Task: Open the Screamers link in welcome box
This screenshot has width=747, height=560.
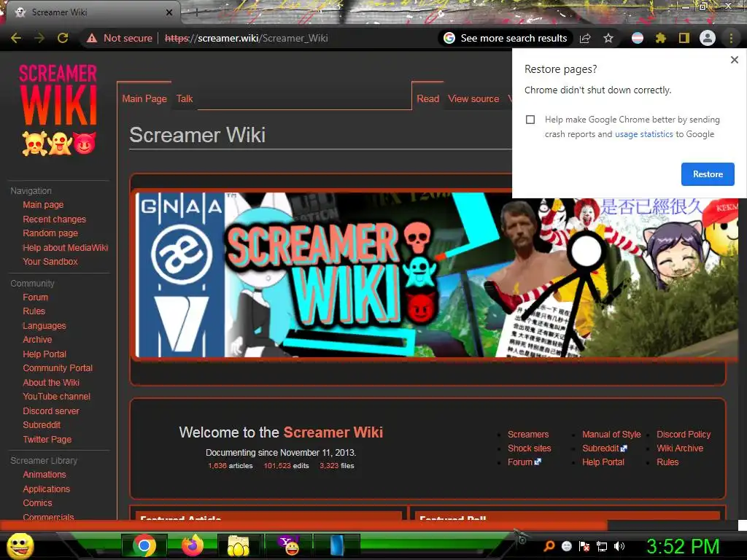Action: click(528, 435)
